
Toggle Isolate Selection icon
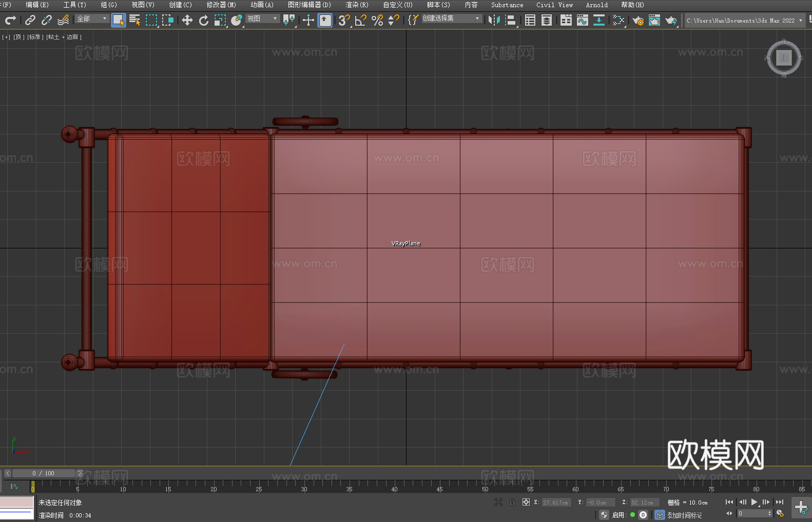[498, 502]
